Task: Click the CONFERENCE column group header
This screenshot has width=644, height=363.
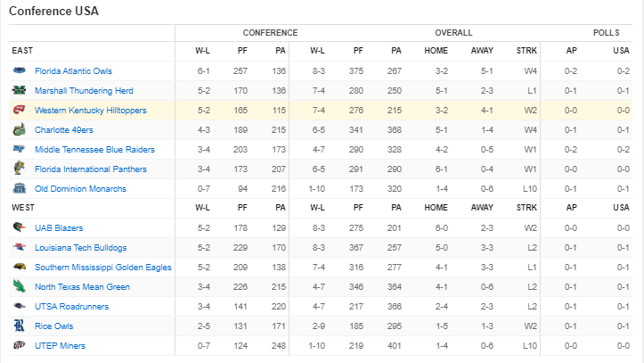Action: click(x=270, y=33)
